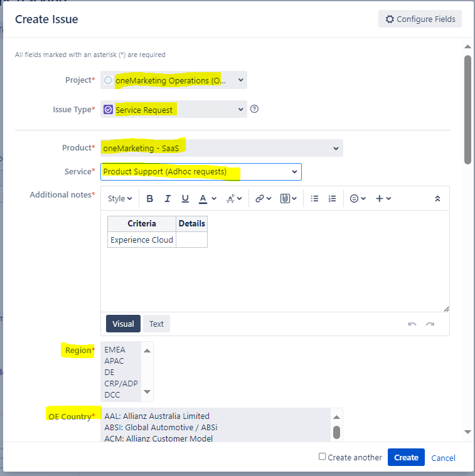
Task: Click the Region list down arrow
Action: [x=147, y=392]
